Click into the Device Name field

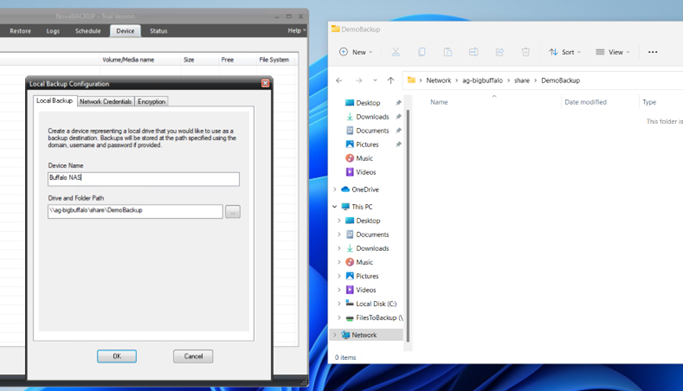pyautogui.click(x=143, y=179)
